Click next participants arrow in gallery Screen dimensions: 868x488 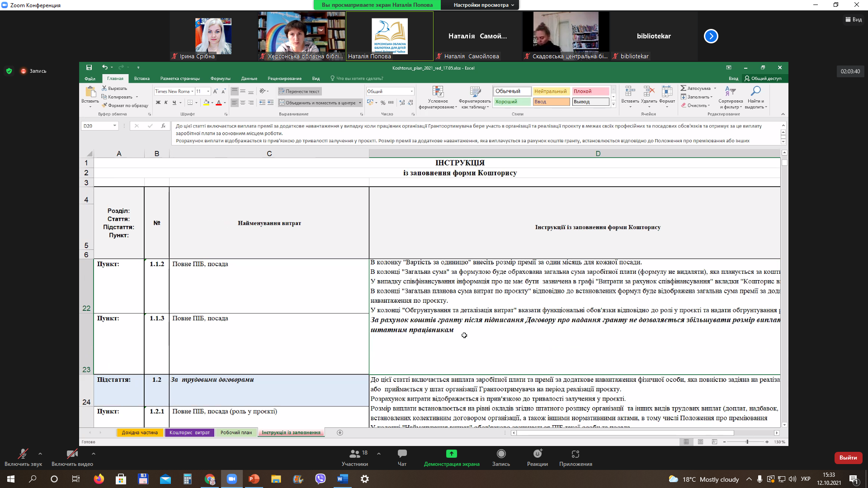pyautogui.click(x=711, y=36)
